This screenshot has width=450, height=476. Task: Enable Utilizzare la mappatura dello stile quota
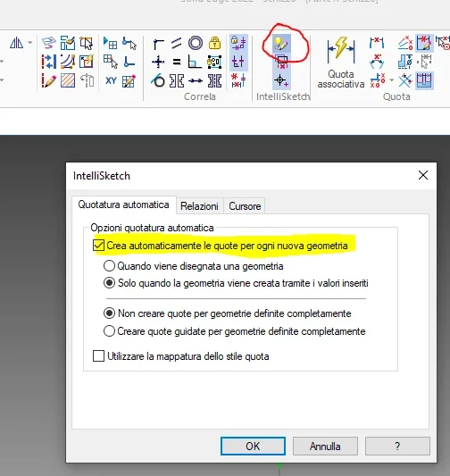[98, 355]
